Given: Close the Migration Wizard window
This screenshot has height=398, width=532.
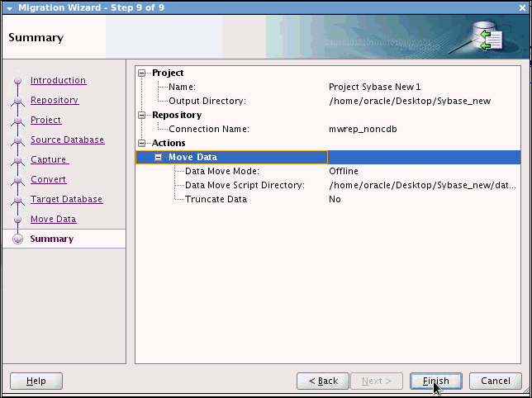Looking at the screenshot, I should 523,7.
